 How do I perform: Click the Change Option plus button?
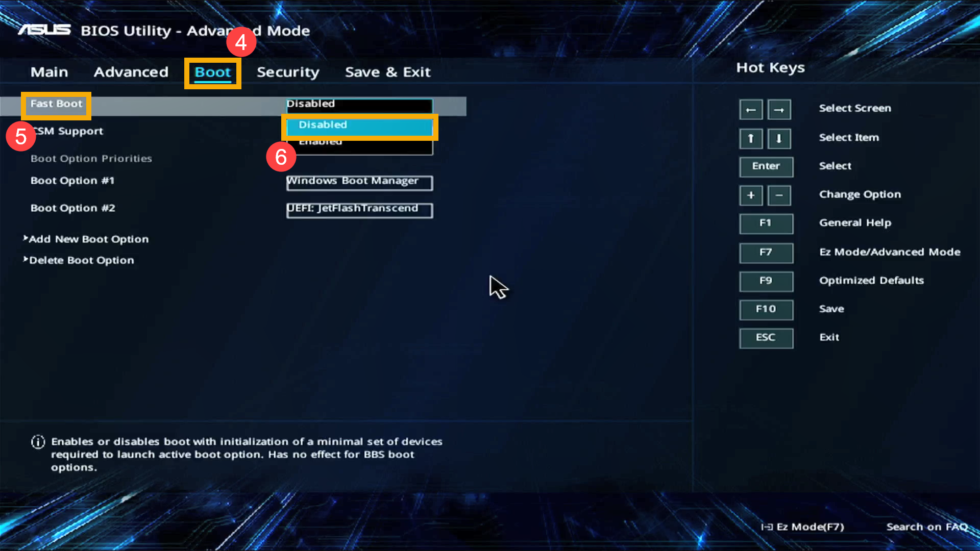751,195
